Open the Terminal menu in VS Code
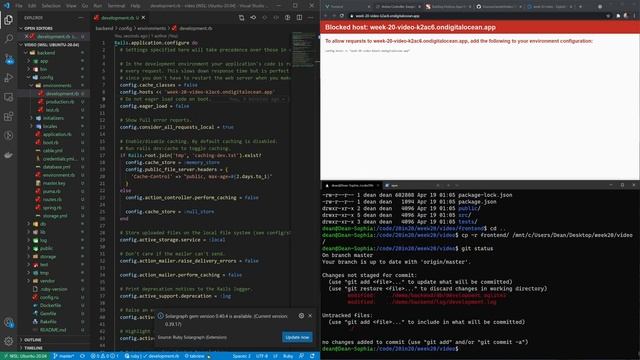The image size is (640, 360). (x=116, y=6)
